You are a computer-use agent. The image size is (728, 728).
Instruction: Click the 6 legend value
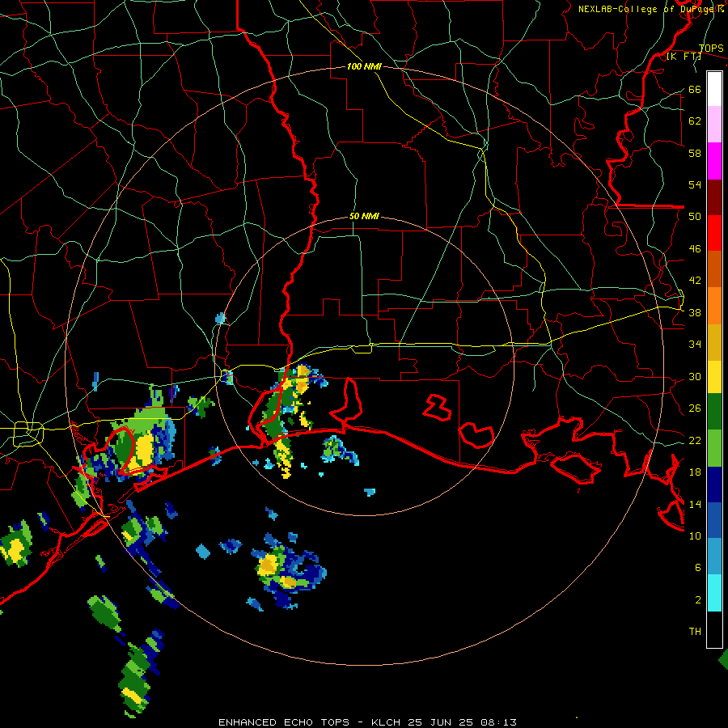point(698,568)
